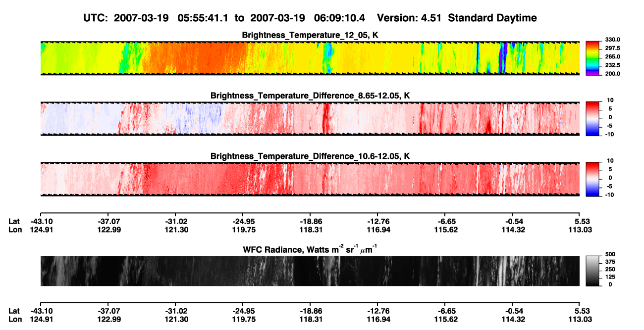
Task: Click the WFC Radiance panel title
Action: [x=310, y=249]
